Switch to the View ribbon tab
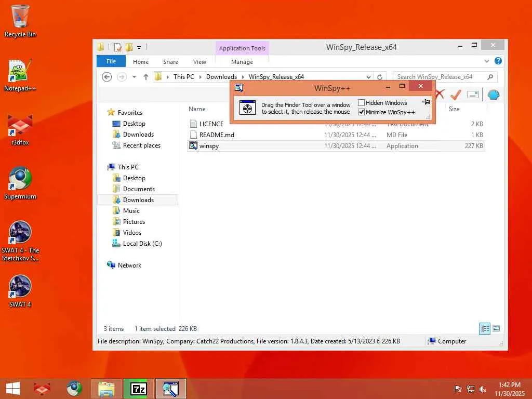 click(199, 62)
